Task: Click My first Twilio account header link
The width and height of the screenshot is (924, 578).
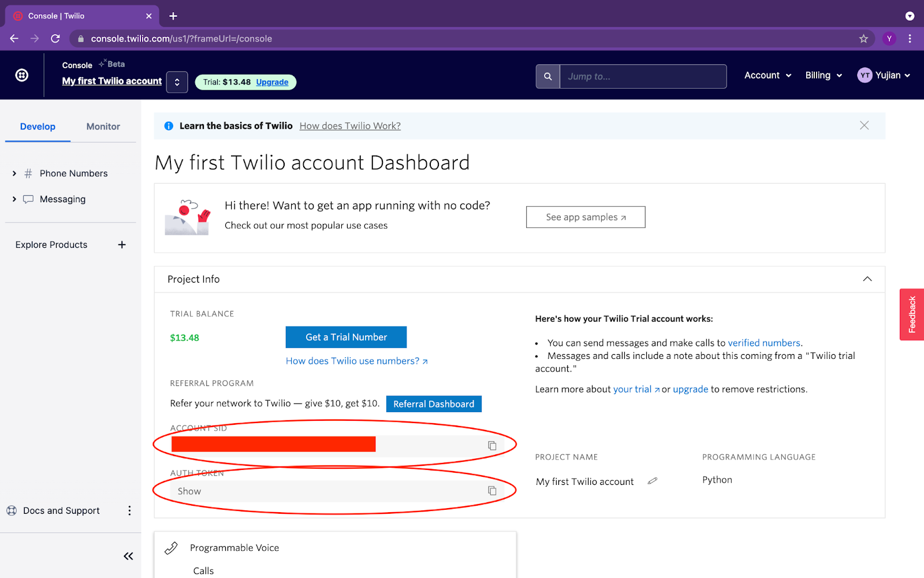Action: 112,81
